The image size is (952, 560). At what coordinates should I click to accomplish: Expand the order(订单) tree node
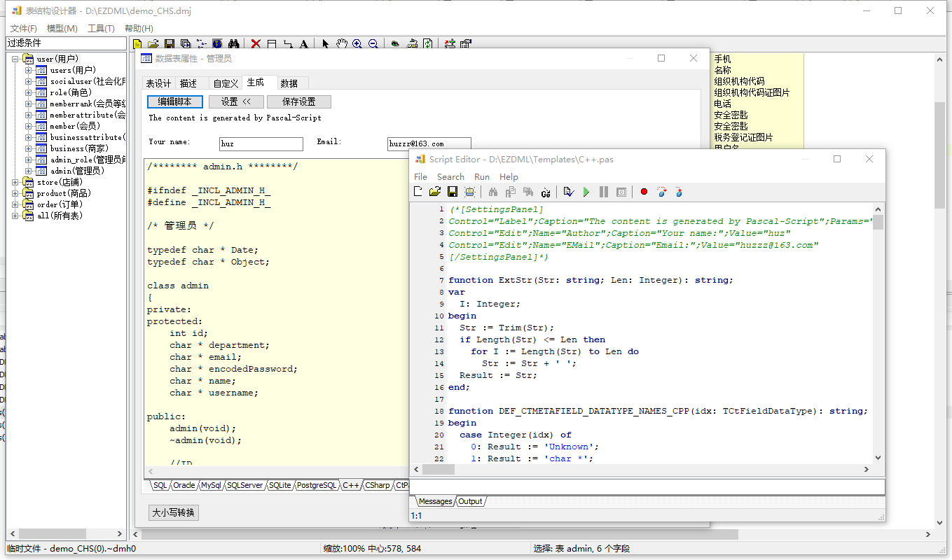15,204
